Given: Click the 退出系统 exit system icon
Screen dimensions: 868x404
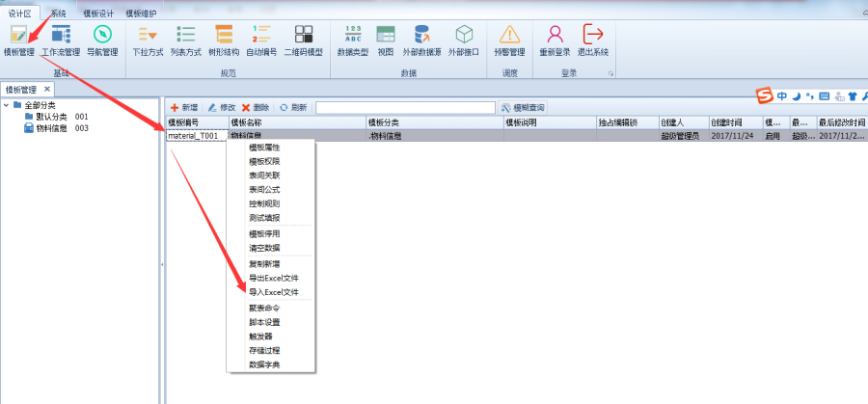Looking at the screenshot, I should coord(593,40).
